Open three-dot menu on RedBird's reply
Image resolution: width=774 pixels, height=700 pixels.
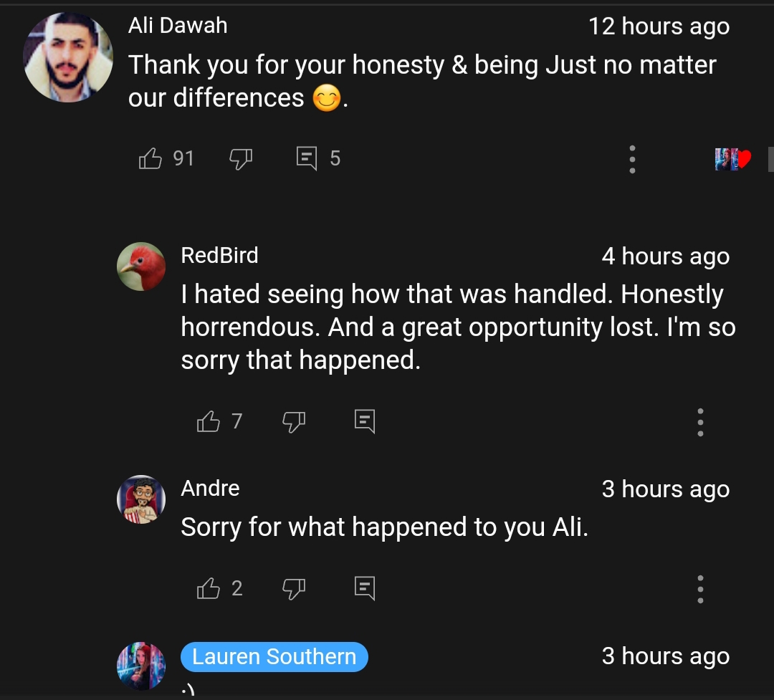click(700, 422)
